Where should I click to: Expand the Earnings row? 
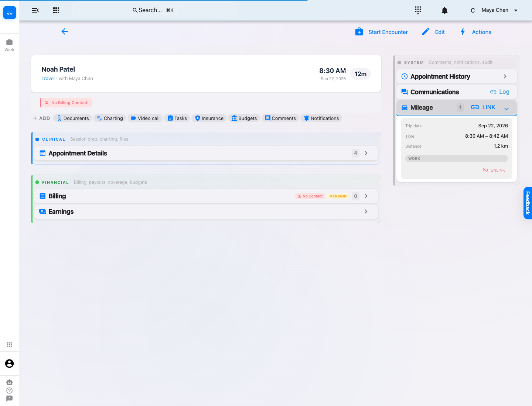(x=206, y=211)
